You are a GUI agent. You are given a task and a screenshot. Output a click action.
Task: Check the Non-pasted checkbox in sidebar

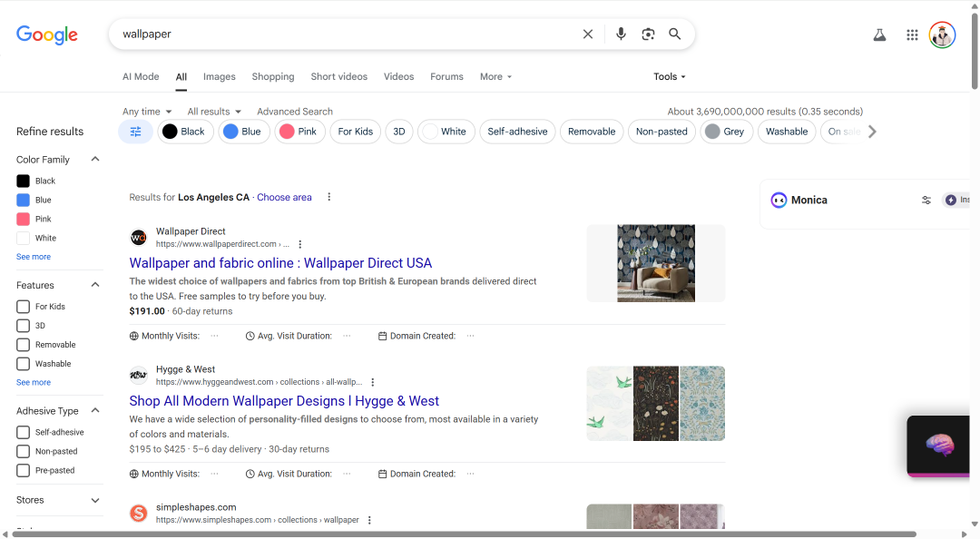pyautogui.click(x=23, y=452)
